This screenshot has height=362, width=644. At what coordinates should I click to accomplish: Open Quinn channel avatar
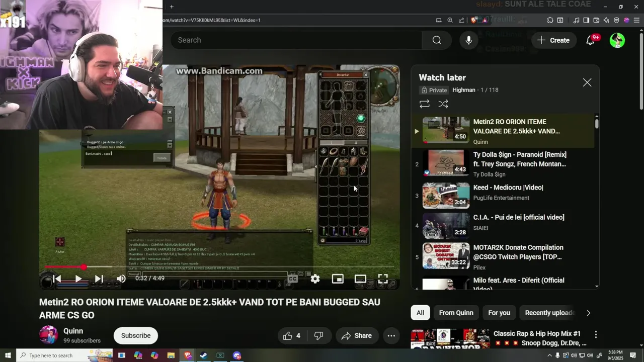(48, 335)
